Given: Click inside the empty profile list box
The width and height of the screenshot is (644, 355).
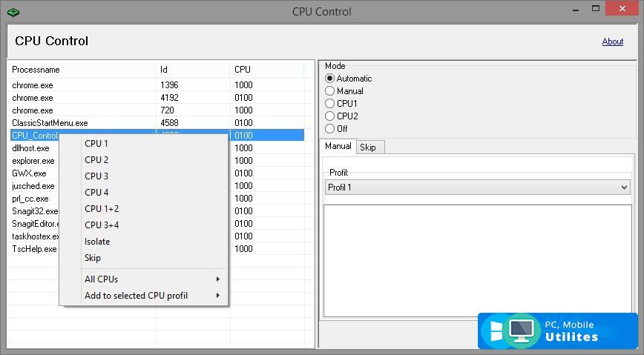Looking at the screenshot, I should [478, 261].
